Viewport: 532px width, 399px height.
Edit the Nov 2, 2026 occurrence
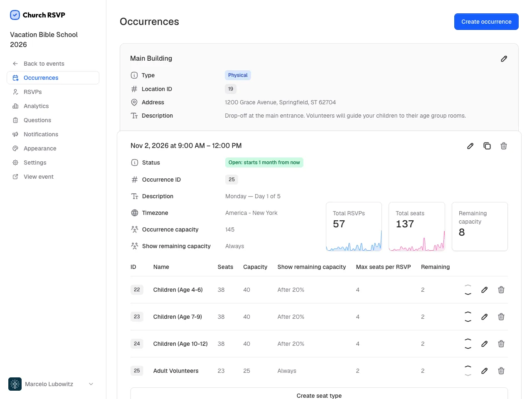[x=470, y=146]
